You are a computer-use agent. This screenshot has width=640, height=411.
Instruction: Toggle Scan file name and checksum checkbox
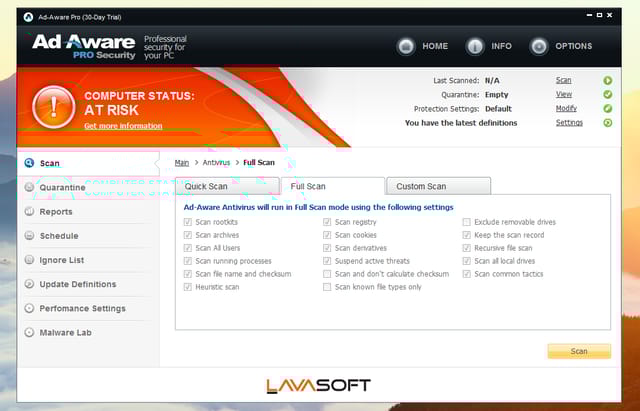click(x=188, y=274)
